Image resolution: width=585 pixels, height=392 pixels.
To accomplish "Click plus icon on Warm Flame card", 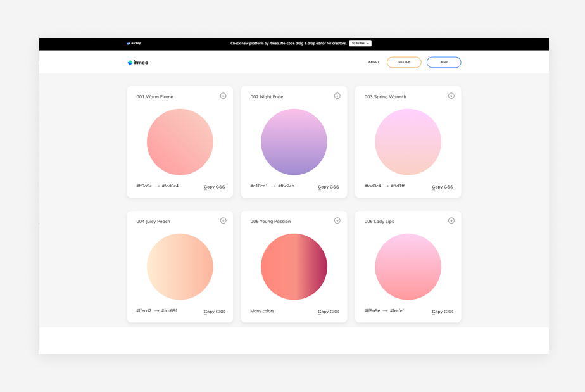I will pos(223,96).
